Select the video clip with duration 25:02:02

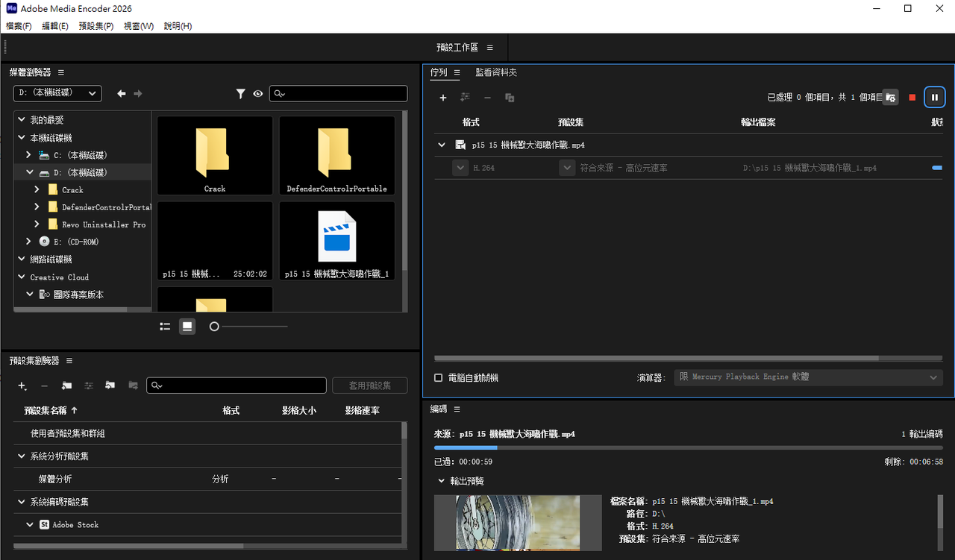coord(215,241)
